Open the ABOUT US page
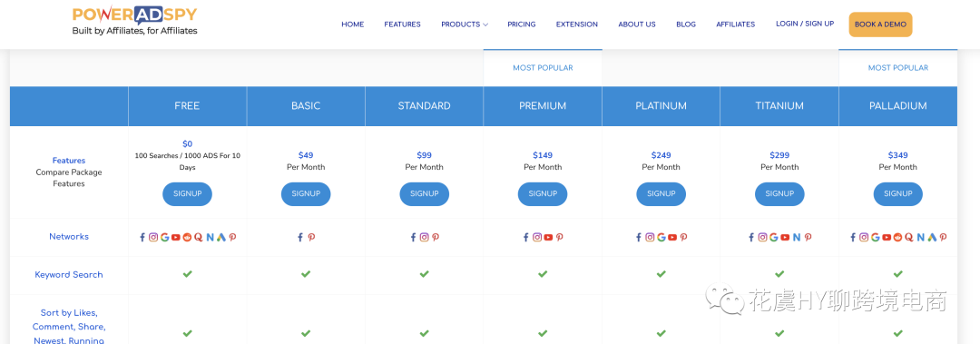This screenshot has height=344, width=980. [x=637, y=25]
